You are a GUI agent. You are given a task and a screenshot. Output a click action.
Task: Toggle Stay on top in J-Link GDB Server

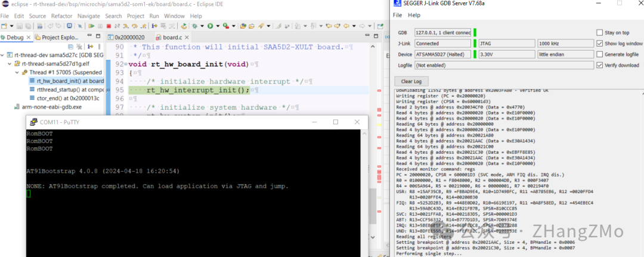pyautogui.click(x=600, y=32)
